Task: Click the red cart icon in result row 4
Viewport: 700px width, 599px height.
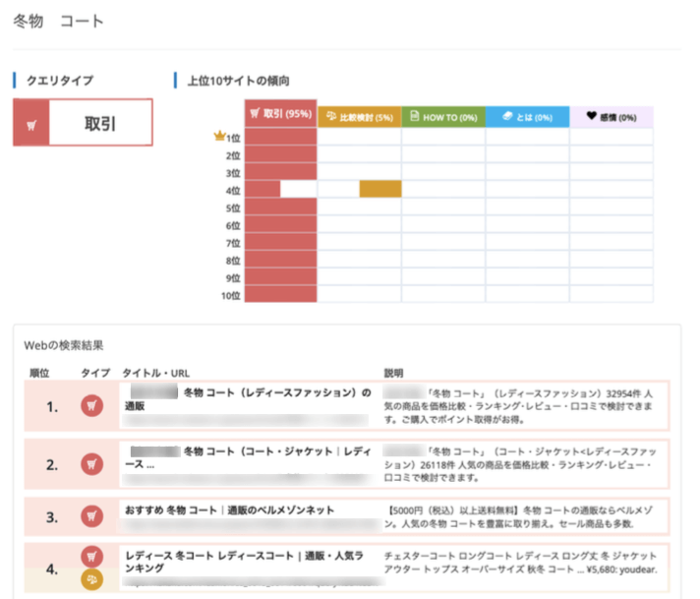Action: 92,557
